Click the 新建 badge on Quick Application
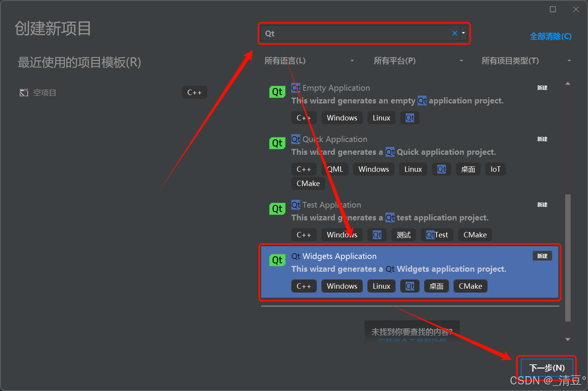This screenshot has width=588, height=391. click(542, 139)
